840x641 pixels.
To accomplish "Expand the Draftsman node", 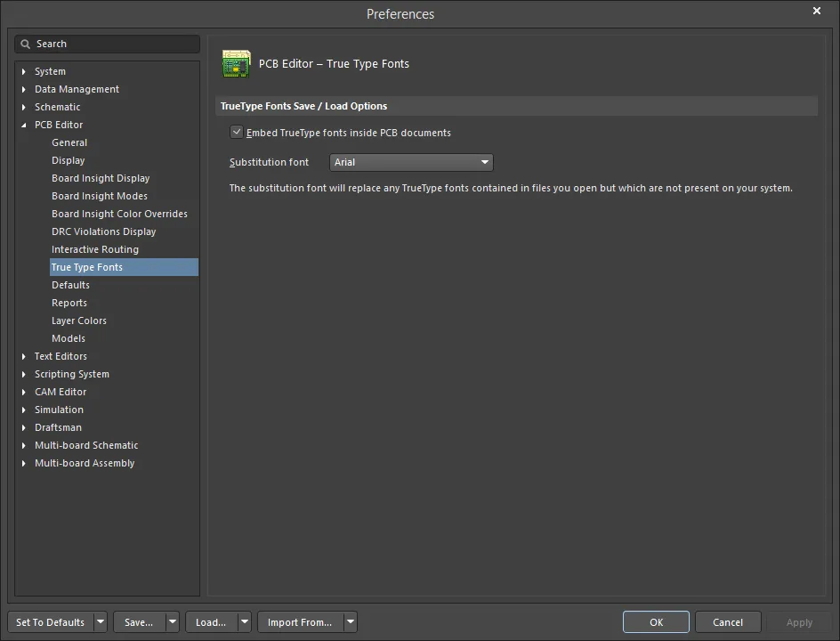I will click(23, 427).
